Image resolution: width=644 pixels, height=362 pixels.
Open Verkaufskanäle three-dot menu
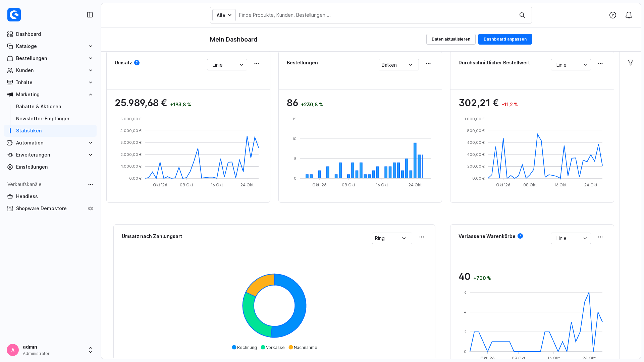click(91, 184)
